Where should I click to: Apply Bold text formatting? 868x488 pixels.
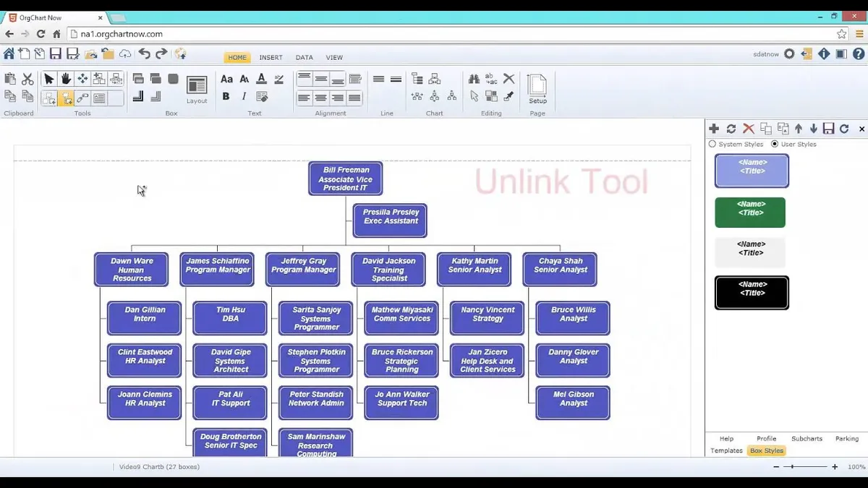click(x=226, y=96)
